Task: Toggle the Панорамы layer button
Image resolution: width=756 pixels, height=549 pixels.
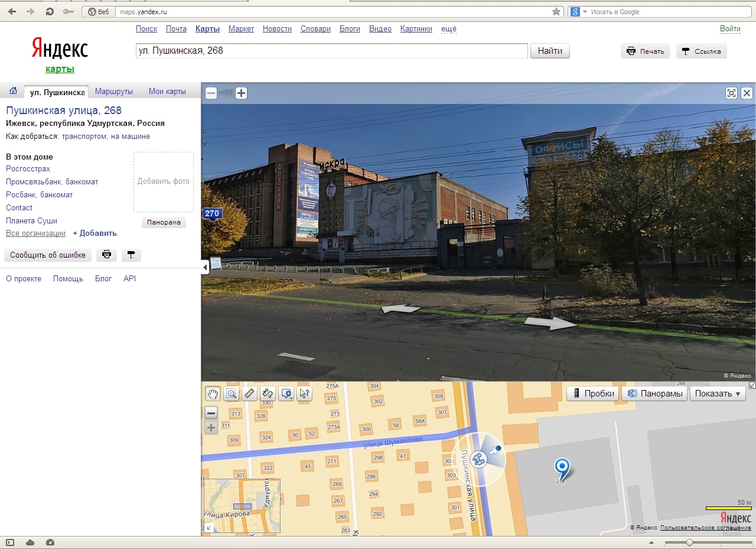Action: [x=654, y=394]
